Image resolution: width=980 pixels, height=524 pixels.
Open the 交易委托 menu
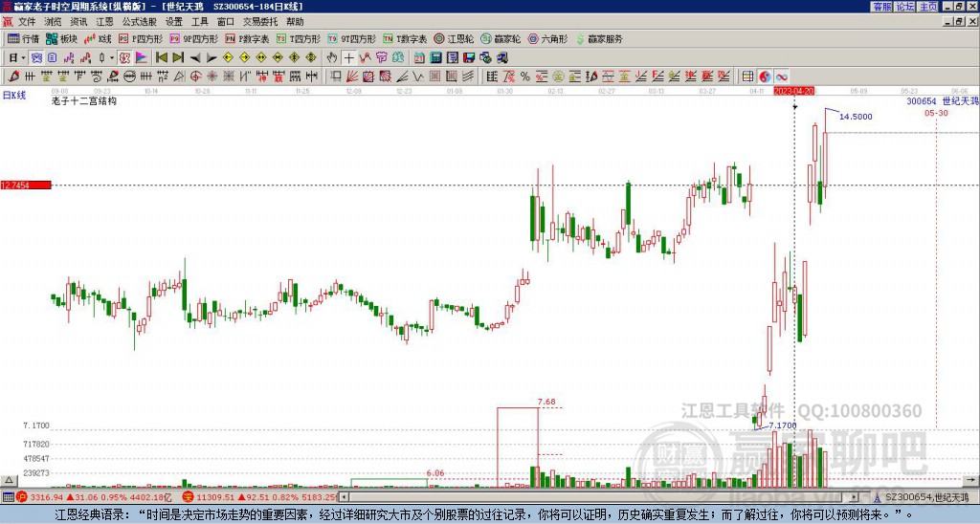(260, 22)
